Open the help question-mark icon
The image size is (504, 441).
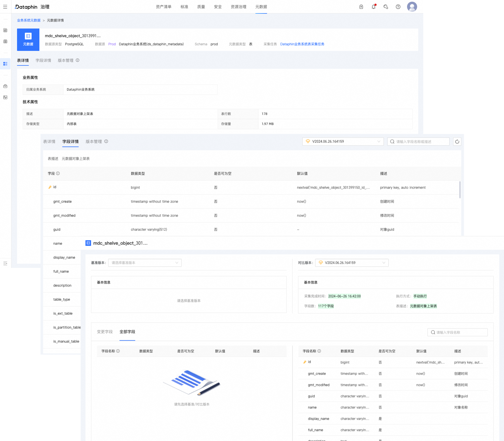click(x=398, y=7)
